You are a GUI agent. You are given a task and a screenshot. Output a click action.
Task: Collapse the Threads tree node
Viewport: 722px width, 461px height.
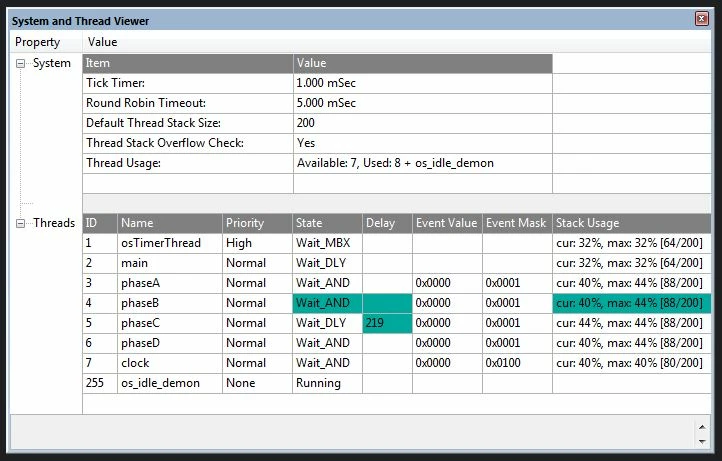click(20, 223)
